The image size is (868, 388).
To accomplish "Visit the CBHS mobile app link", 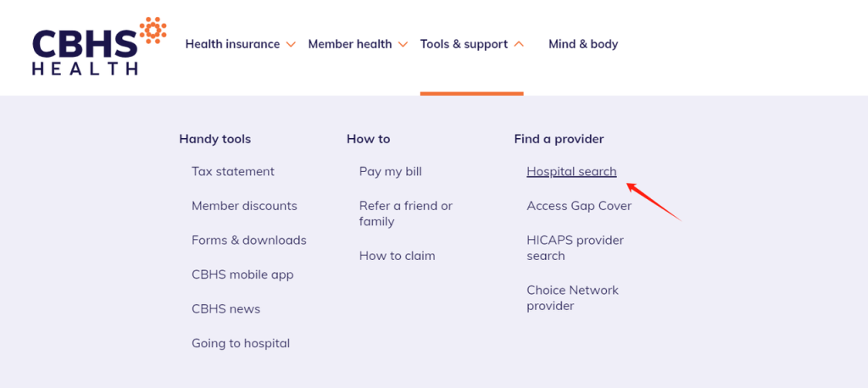I will pos(242,274).
